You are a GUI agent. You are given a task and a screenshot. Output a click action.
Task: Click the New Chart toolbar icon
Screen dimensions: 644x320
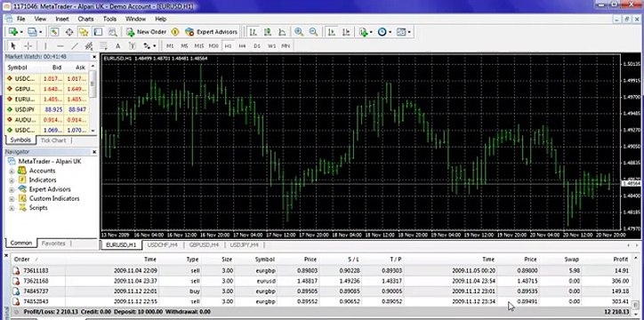point(12,32)
